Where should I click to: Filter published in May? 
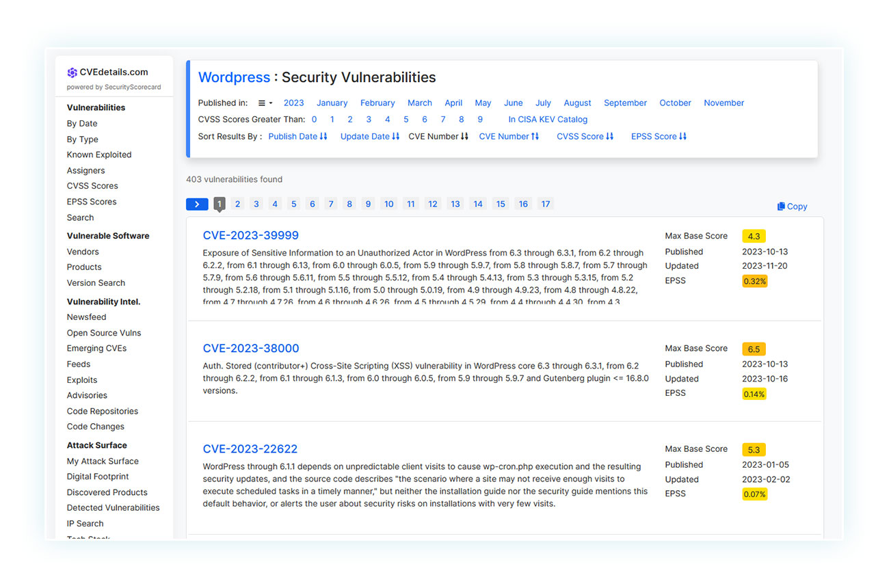coord(483,103)
